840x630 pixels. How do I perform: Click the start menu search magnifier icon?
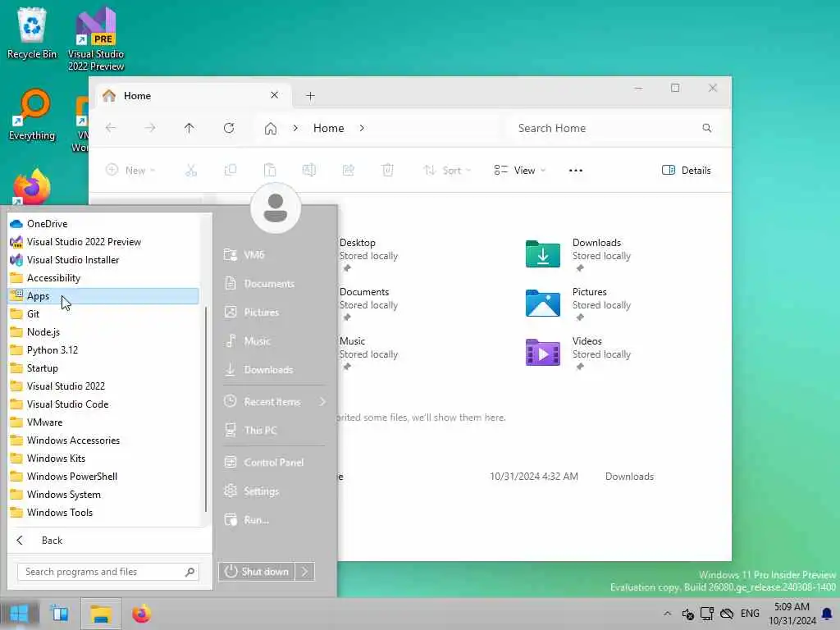coord(189,572)
